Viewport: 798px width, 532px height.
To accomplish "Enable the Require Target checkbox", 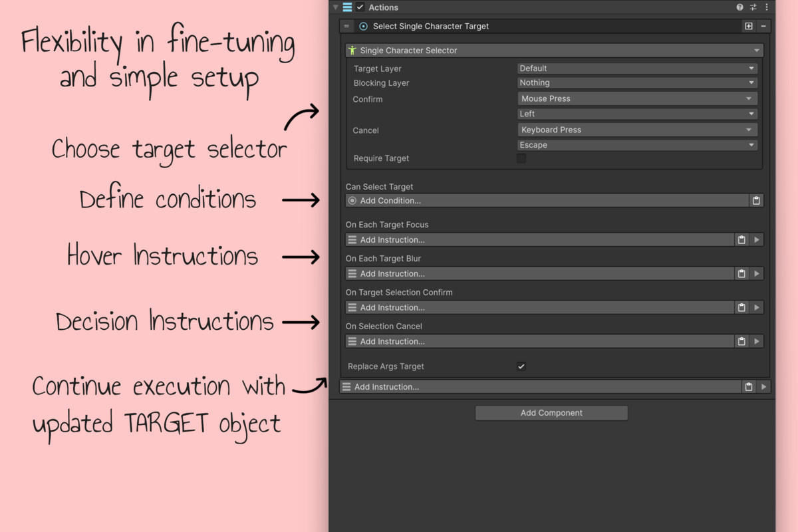I will (521, 158).
